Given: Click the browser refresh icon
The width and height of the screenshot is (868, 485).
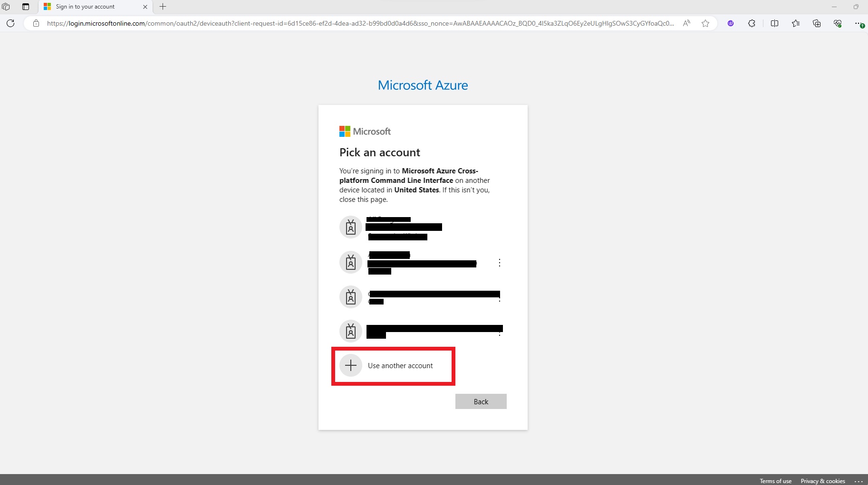Looking at the screenshot, I should point(10,23).
